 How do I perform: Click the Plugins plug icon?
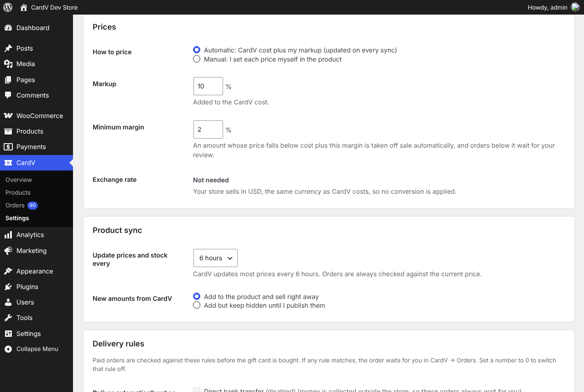(8, 287)
